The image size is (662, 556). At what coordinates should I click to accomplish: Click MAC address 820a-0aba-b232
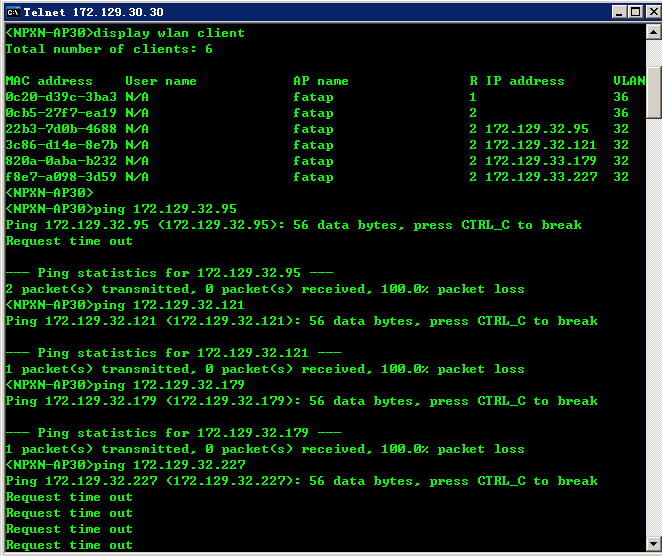pyautogui.click(x=61, y=161)
